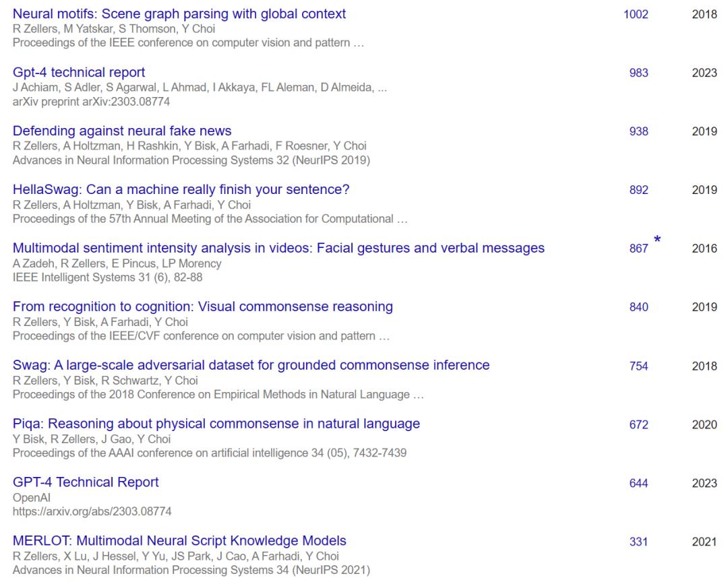View the 1002 citations for Neural motifs
Image resolution: width=728 pixels, height=582 pixels.
(x=636, y=14)
